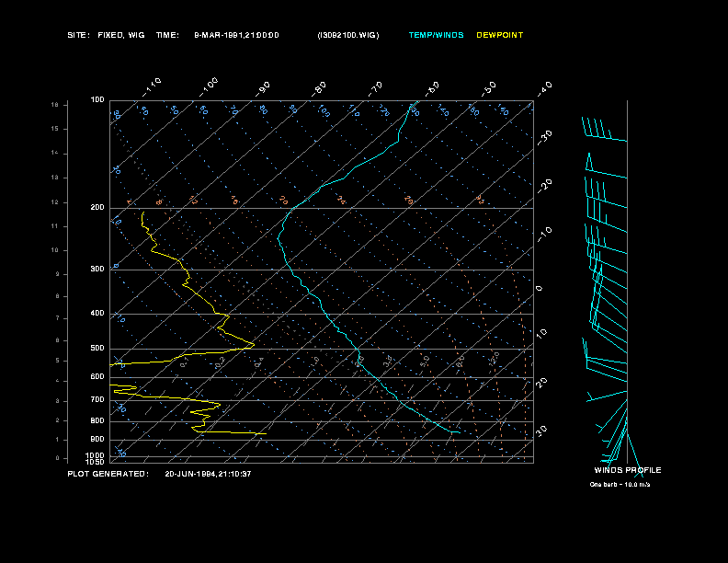Click the -110 isotherm label

click(x=152, y=87)
